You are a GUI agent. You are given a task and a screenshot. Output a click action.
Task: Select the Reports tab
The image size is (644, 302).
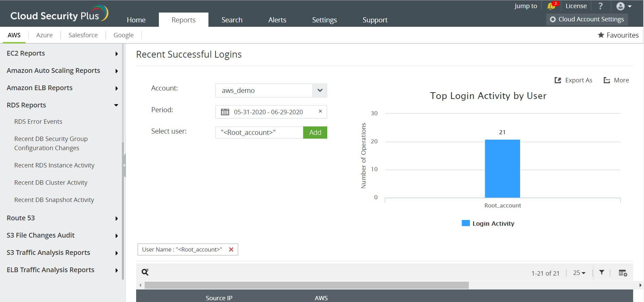click(x=184, y=20)
